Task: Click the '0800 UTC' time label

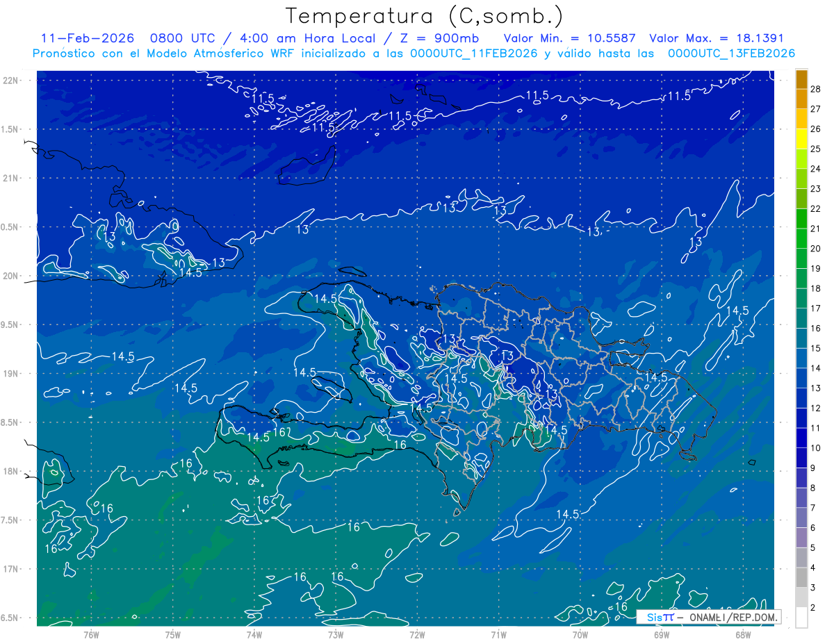Action: click(x=181, y=39)
